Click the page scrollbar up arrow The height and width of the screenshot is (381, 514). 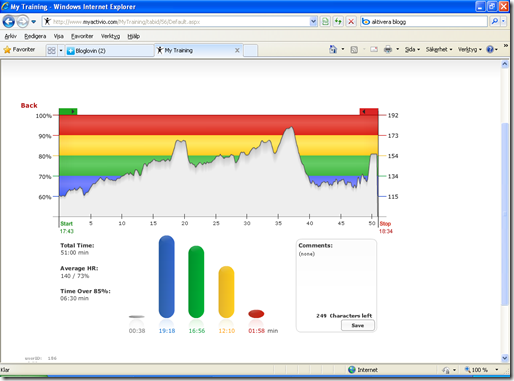point(505,64)
